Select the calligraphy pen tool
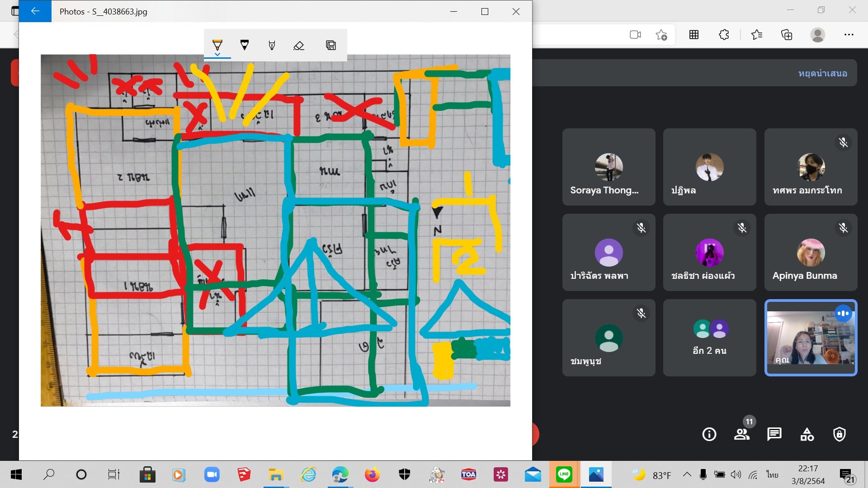The height and width of the screenshot is (488, 868). 272,45
